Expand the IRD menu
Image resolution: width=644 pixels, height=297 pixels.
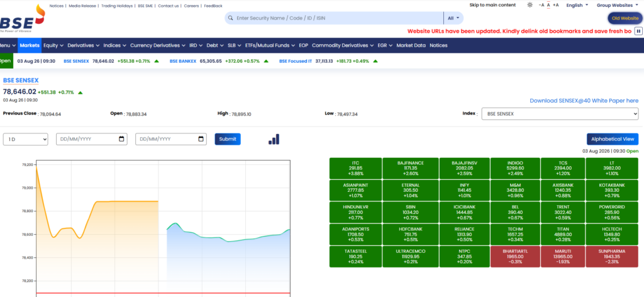[x=196, y=45]
